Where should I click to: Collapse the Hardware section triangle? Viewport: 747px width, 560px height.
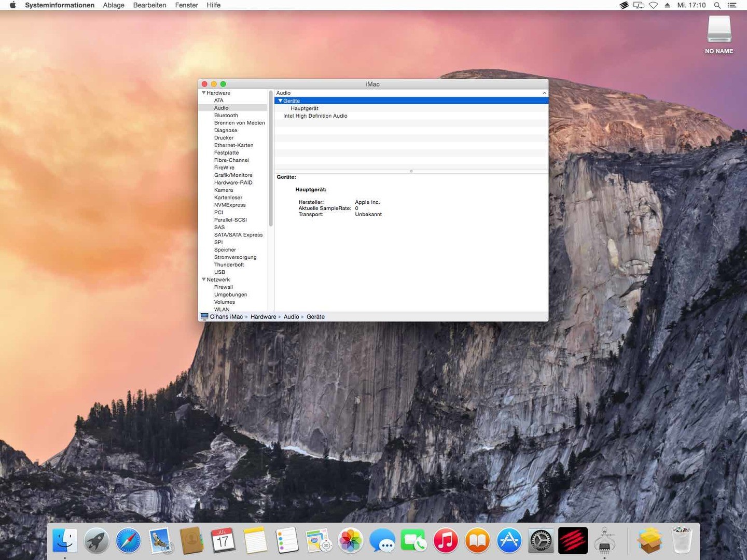[x=203, y=93]
